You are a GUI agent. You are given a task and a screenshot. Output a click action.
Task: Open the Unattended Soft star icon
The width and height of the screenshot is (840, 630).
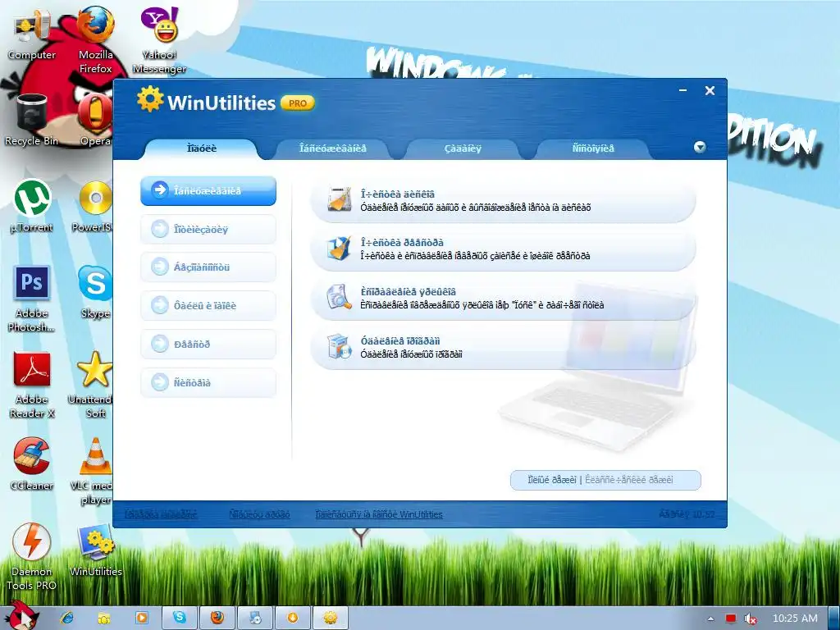94,386
